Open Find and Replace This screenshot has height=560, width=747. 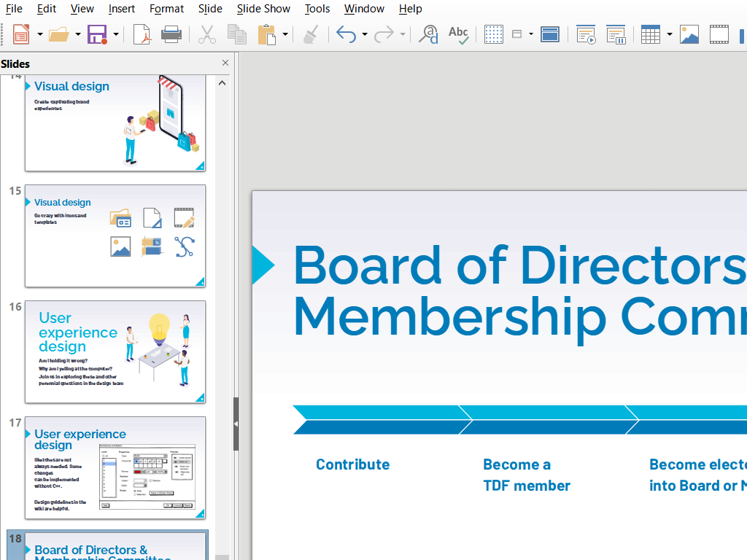[x=428, y=34]
